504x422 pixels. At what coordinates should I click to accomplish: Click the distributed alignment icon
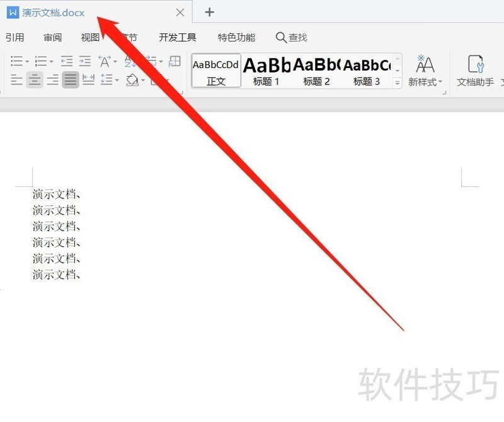click(88, 79)
